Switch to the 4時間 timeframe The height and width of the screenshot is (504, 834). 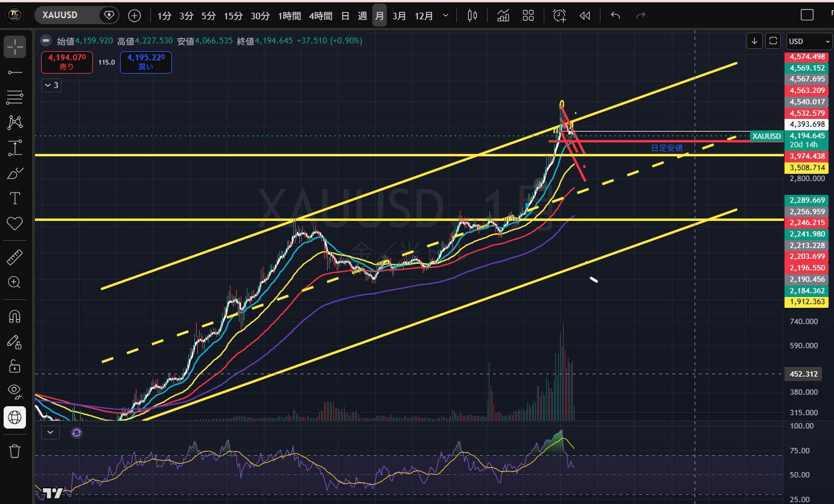pyautogui.click(x=320, y=16)
